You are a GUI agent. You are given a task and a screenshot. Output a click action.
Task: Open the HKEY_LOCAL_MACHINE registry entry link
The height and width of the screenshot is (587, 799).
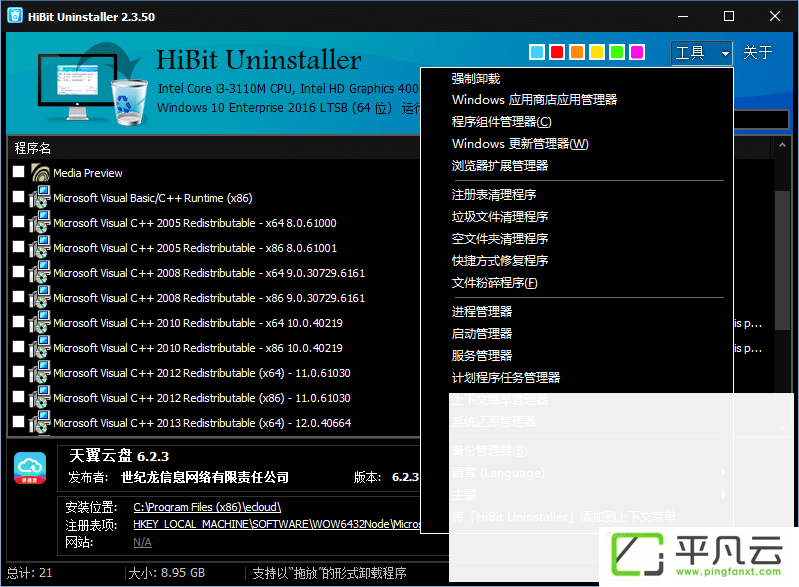pos(277,524)
